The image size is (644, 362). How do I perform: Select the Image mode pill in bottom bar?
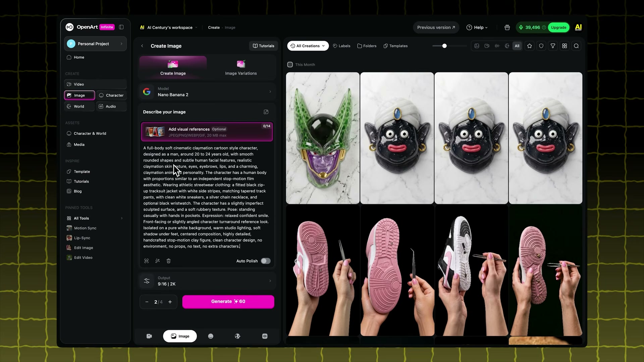point(180,336)
